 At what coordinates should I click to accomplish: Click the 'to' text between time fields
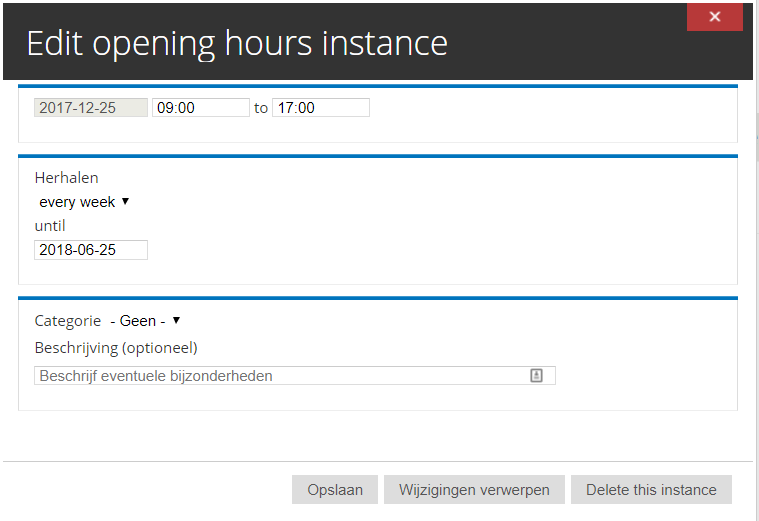pos(261,108)
